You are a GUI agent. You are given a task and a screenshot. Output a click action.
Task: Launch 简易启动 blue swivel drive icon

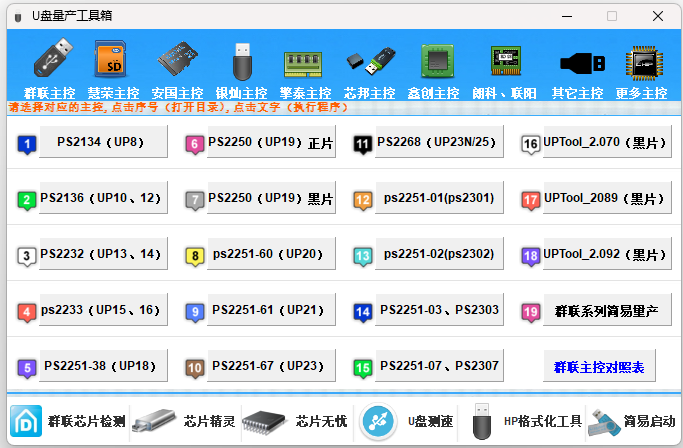[x=605, y=422]
